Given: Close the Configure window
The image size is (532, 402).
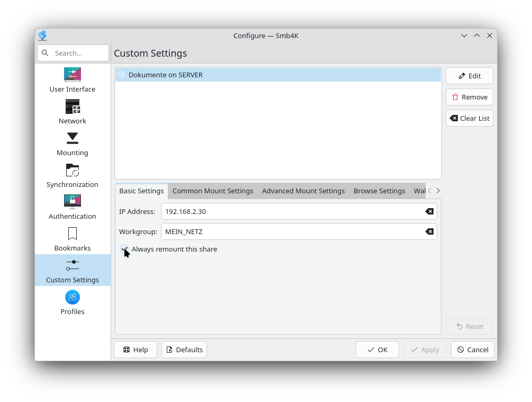Looking at the screenshot, I should [x=490, y=35].
